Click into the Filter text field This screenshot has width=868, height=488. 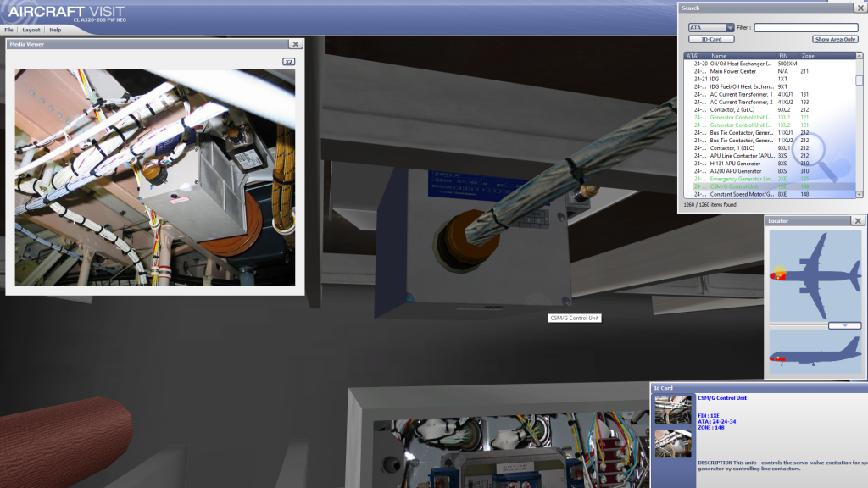[x=806, y=28]
